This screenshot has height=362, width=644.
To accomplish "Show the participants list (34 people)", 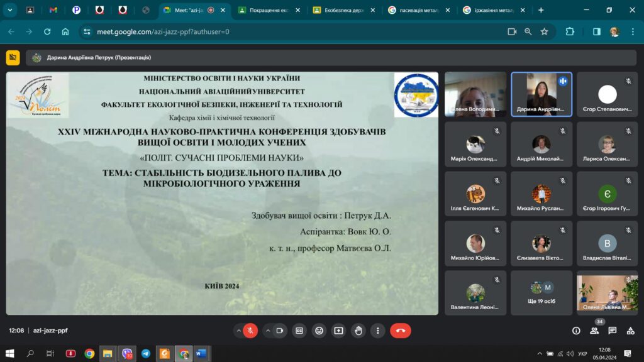I will tap(594, 331).
